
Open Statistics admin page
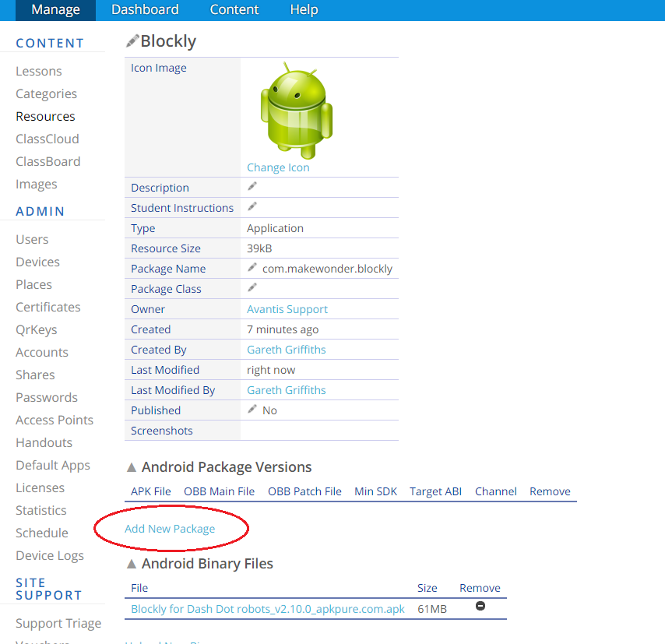tap(40, 510)
